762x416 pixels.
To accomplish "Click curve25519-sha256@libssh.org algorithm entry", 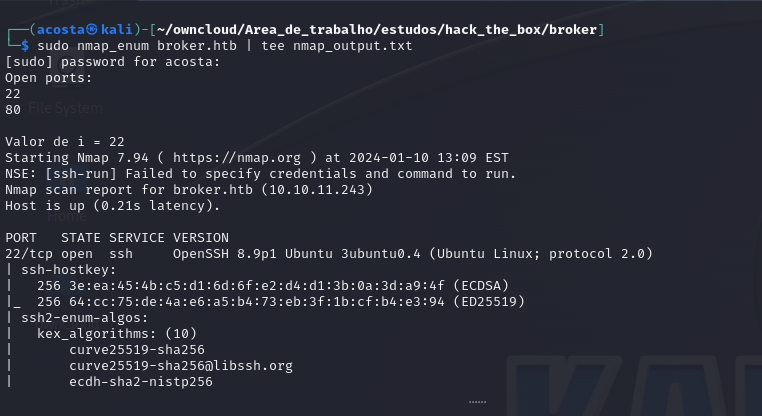I will (181, 365).
